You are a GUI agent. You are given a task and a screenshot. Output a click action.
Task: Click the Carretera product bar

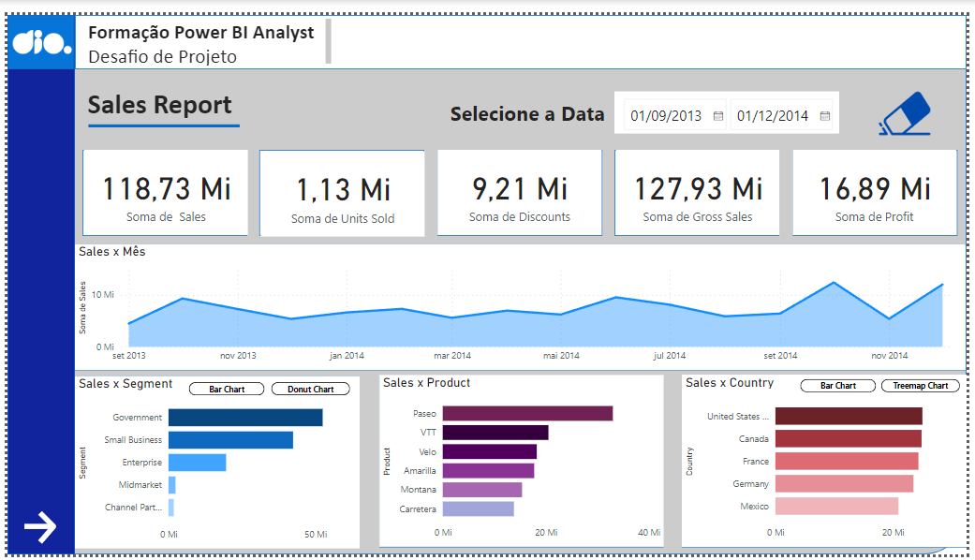pos(479,509)
